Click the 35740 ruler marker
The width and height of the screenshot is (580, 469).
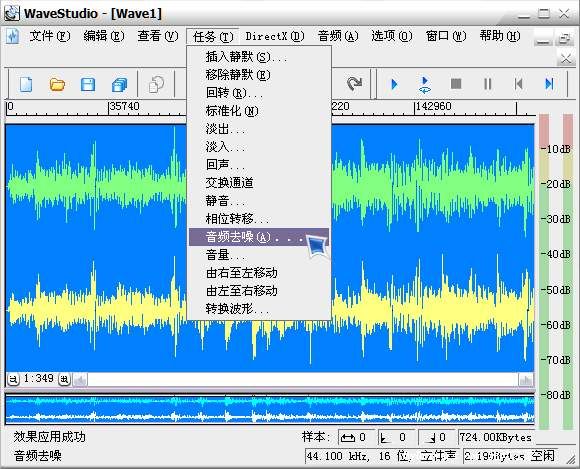click(x=125, y=107)
